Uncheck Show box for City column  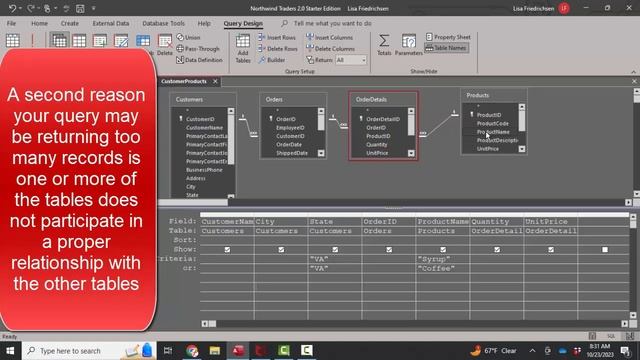point(281,249)
